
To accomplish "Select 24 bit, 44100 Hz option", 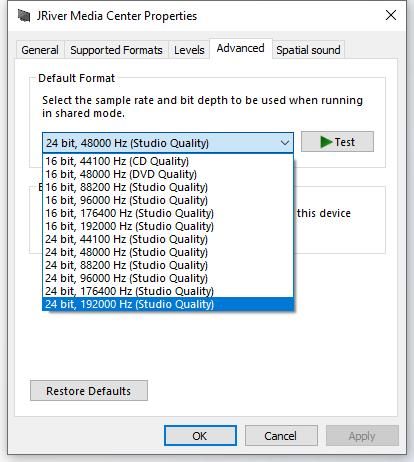I will 168,239.
